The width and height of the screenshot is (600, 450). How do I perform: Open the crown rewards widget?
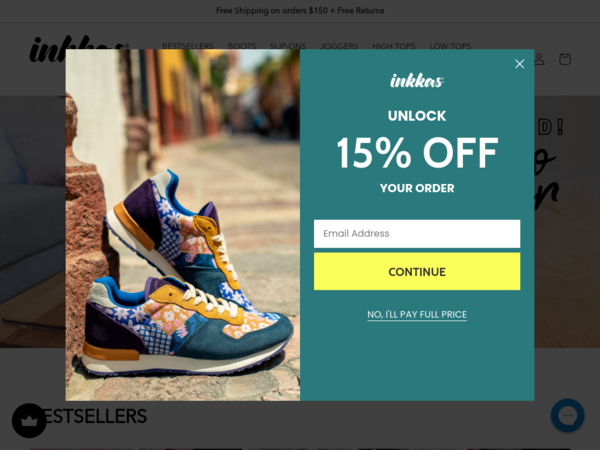tap(29, 421)
